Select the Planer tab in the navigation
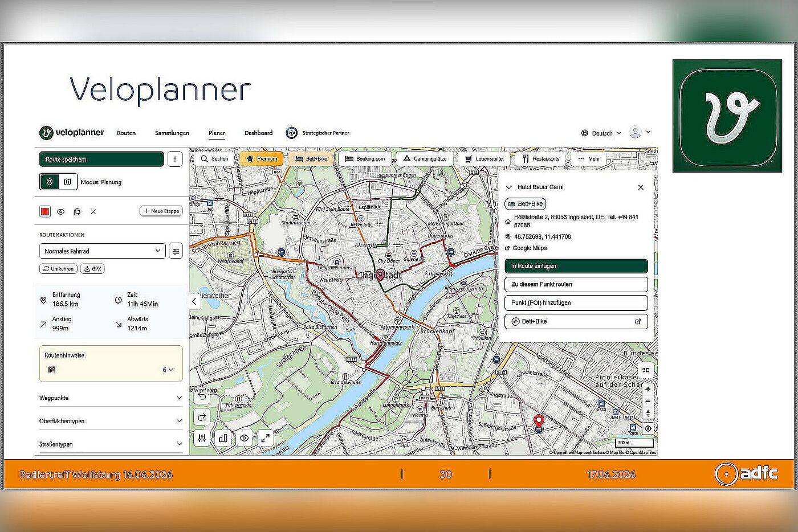798x532 pixels. pyautogui.click(x=217, y=133)
